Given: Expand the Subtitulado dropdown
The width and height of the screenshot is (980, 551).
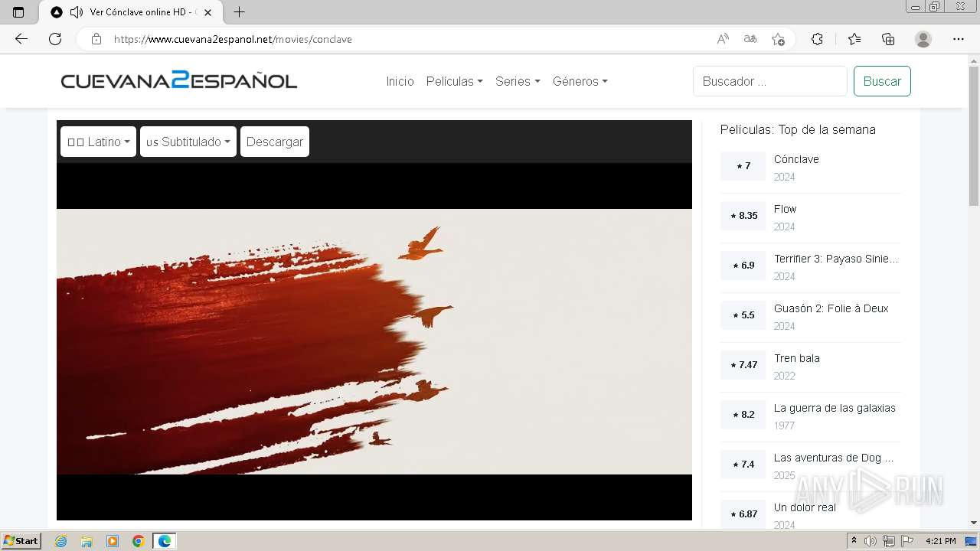Looking at the screenshot, I should click(188, 142).
